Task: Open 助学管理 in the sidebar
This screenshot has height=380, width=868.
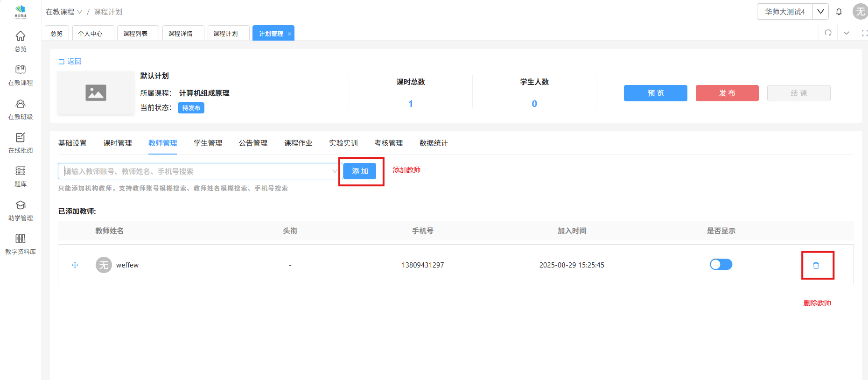Action: pyautogui.click(x=21, y=211)
